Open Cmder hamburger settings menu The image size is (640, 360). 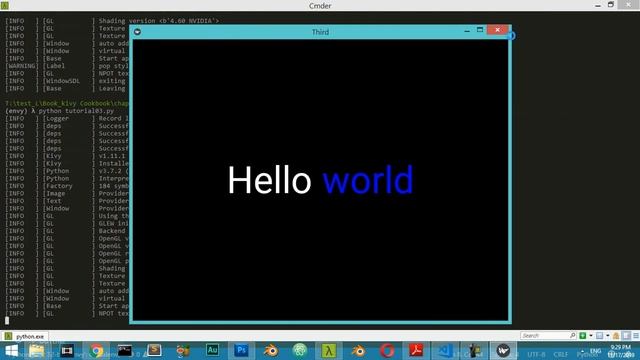(x=636, y=336)
